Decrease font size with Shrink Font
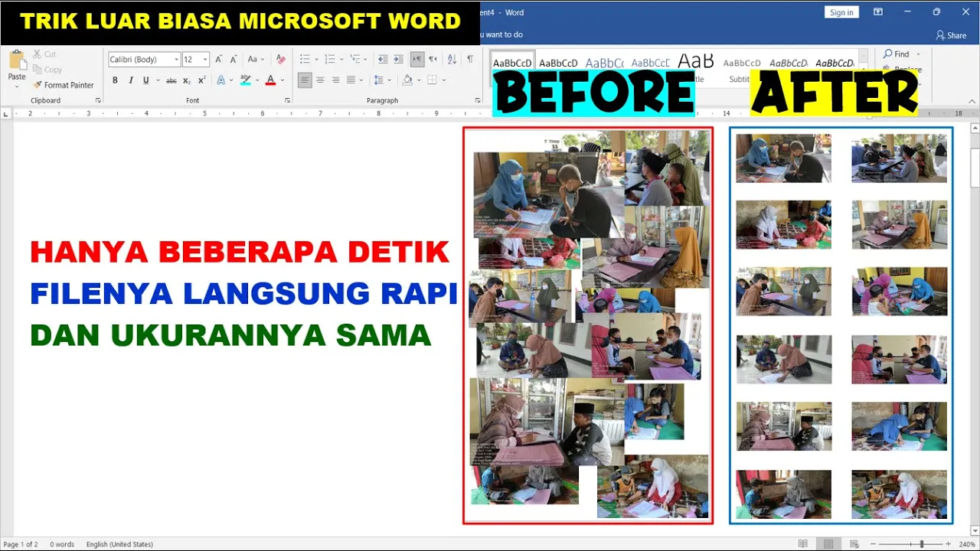Image resolution: width=980 pixels, height=551 pixels. (234, 59)
